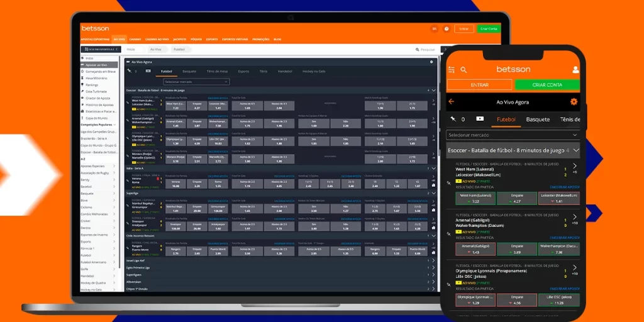Switch to the Tênis de mesa tab

(x=217, y=72)
